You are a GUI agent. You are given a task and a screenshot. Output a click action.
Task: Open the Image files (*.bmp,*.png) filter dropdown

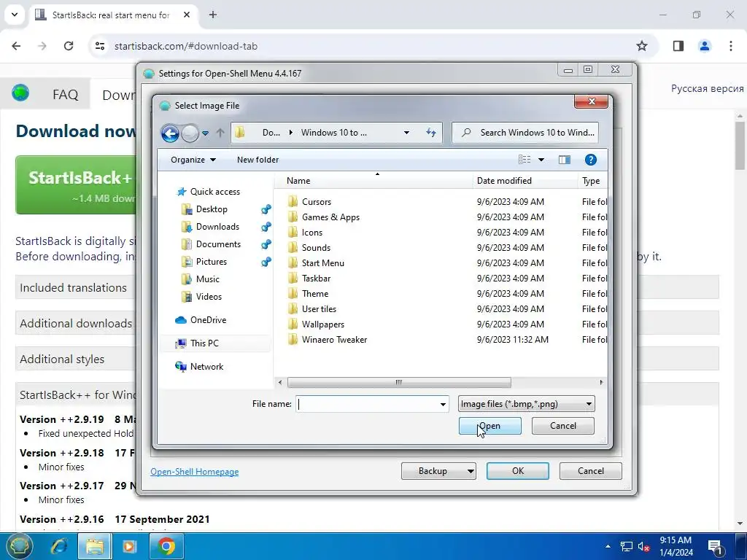527,404
